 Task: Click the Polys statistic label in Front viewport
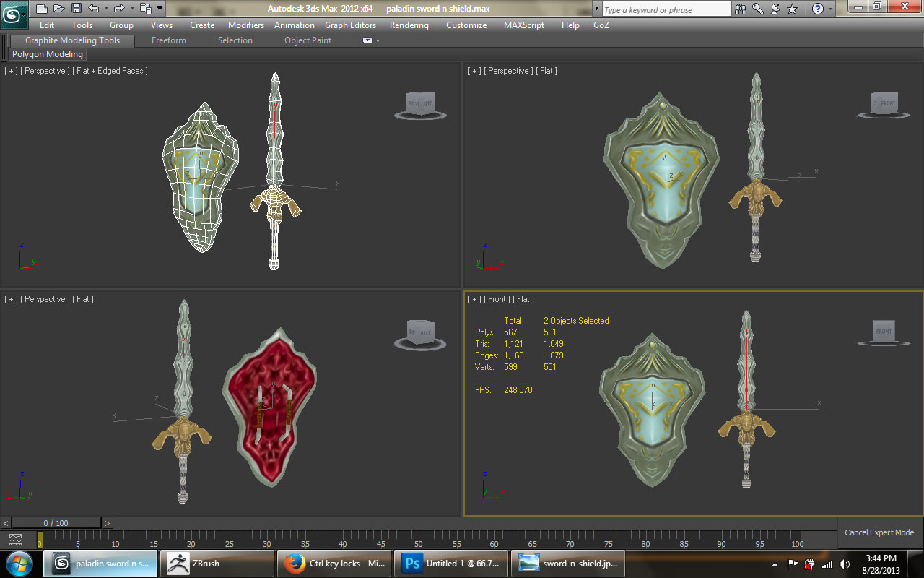pos(485,332)
